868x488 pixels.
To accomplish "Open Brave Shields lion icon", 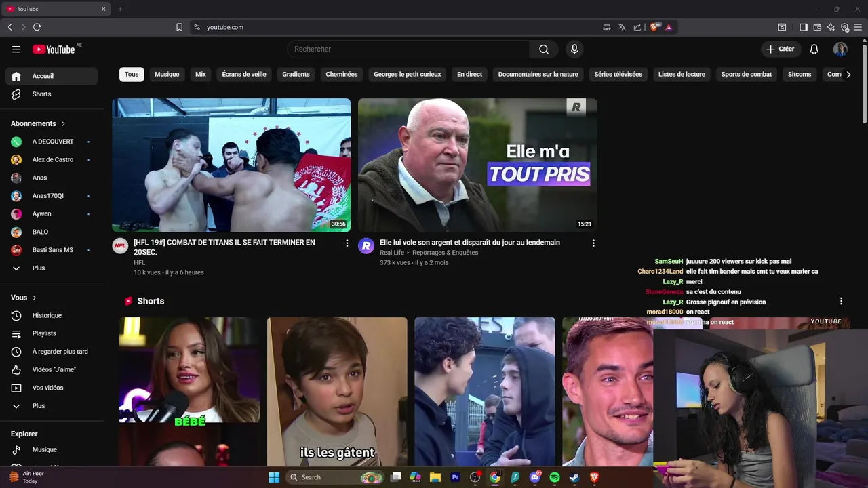I will (654, 27).
